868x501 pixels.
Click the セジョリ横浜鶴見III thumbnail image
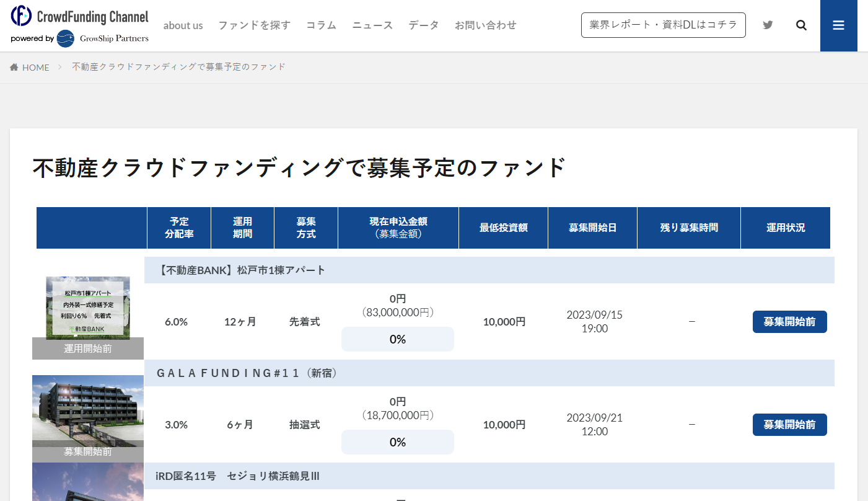tap(88, 482)
